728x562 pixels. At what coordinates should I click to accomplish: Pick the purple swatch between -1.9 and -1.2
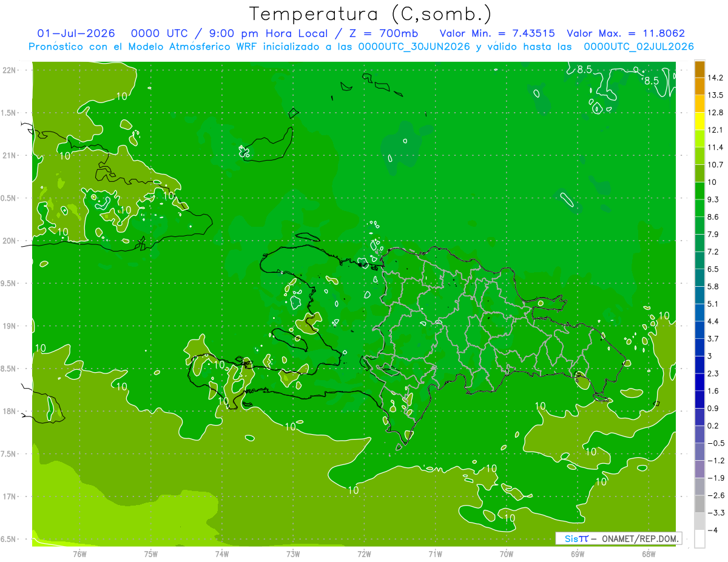click(699, 469)
